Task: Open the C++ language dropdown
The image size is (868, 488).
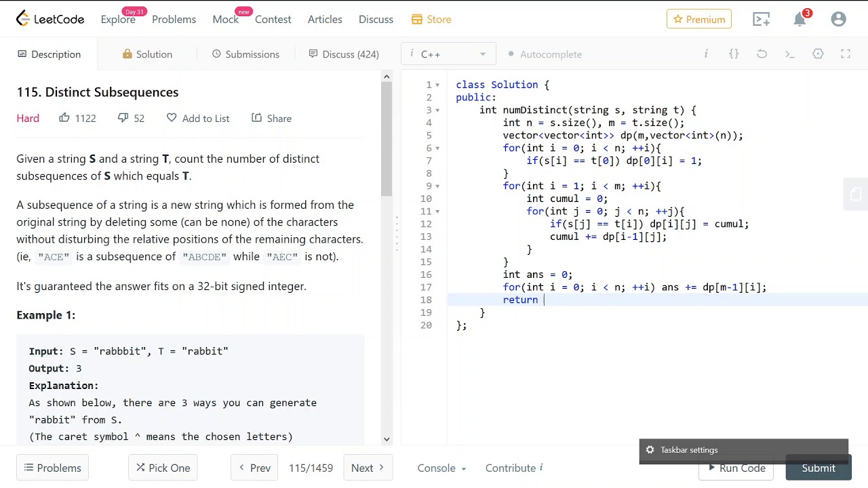Action: (448, 54)
